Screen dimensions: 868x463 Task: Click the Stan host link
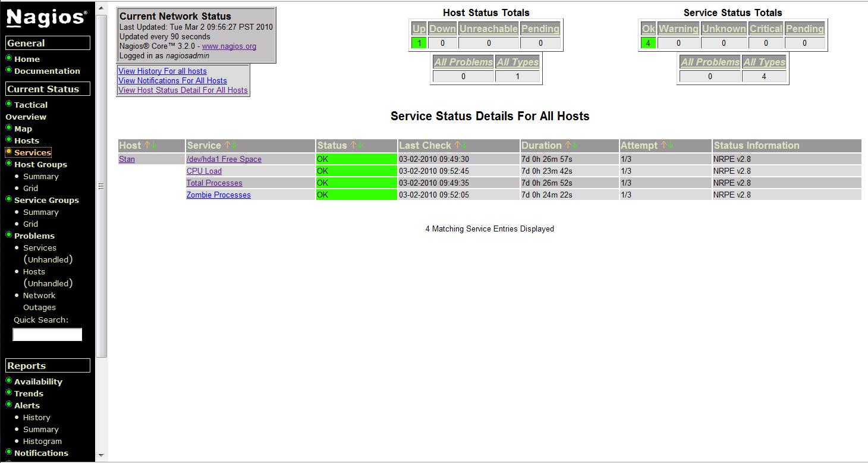tap(127, 159)
